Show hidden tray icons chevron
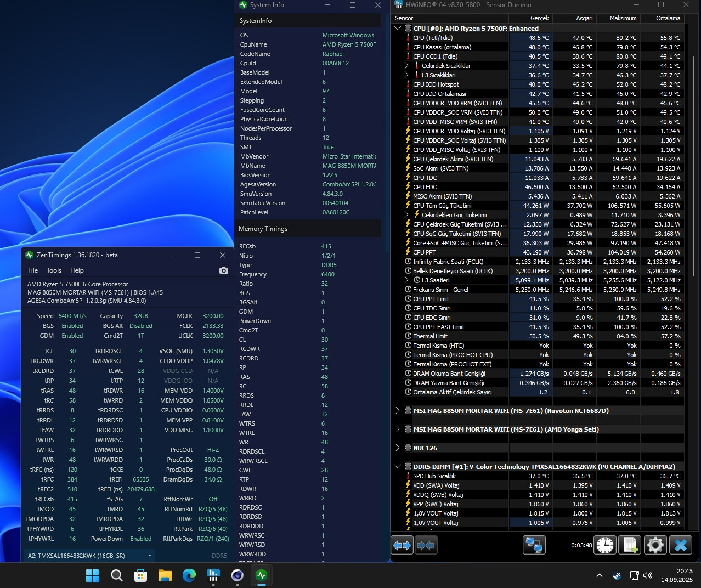Screen dimensions: 701x588 coord(600,576)
